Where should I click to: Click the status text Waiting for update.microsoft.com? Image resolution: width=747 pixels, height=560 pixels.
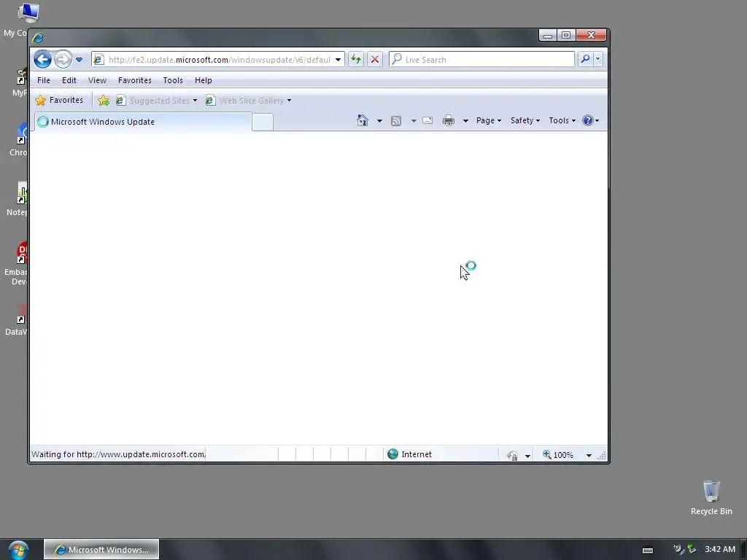(119, 454)
